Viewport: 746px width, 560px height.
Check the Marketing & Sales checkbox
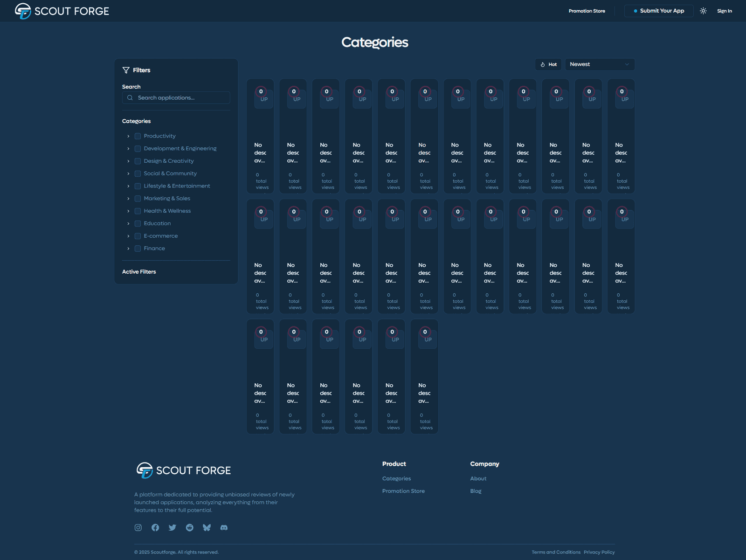(138, 199)
